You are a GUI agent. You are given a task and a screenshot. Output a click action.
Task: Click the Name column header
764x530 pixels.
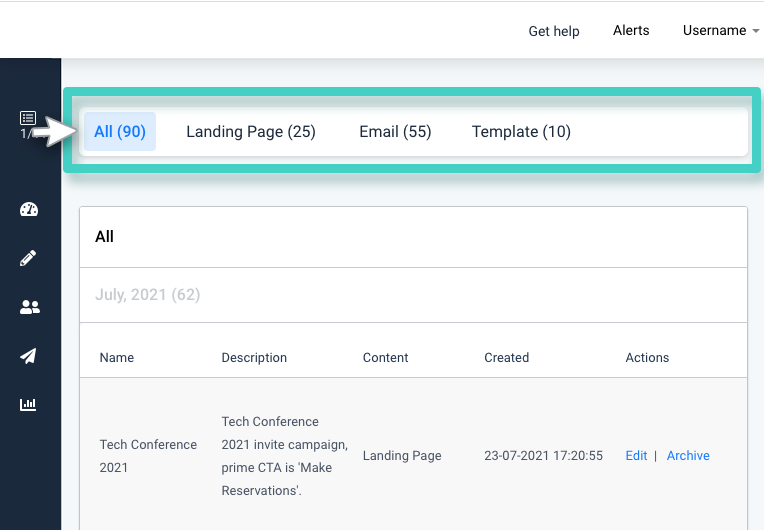[116, 358]
